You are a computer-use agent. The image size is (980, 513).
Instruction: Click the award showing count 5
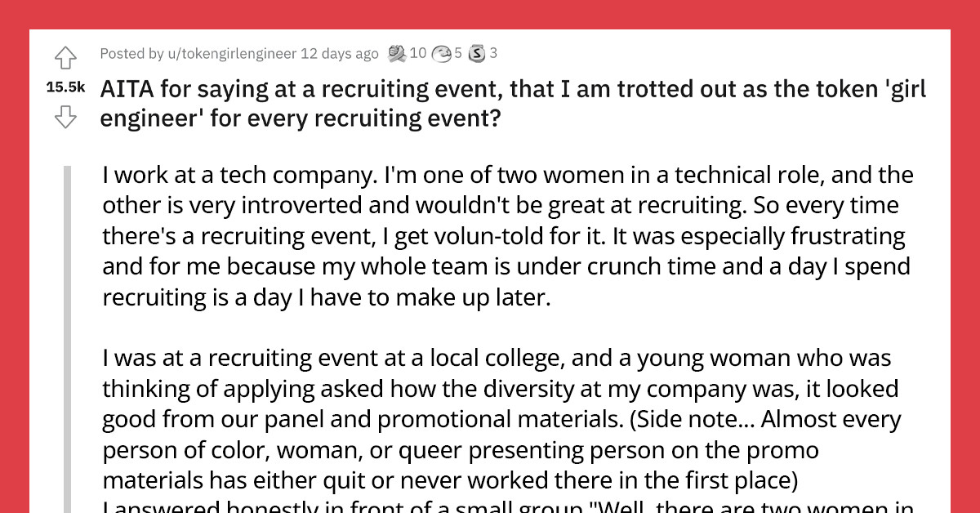(x=457, y=53)
